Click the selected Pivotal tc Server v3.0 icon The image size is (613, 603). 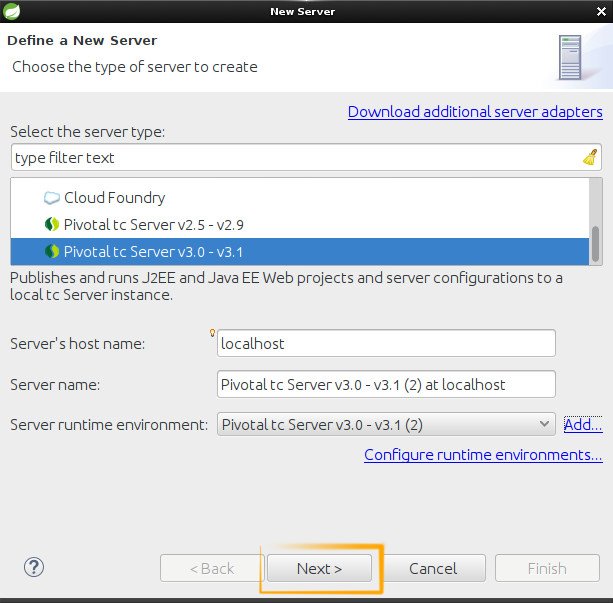pyautogui.click(x=52, y=251)
